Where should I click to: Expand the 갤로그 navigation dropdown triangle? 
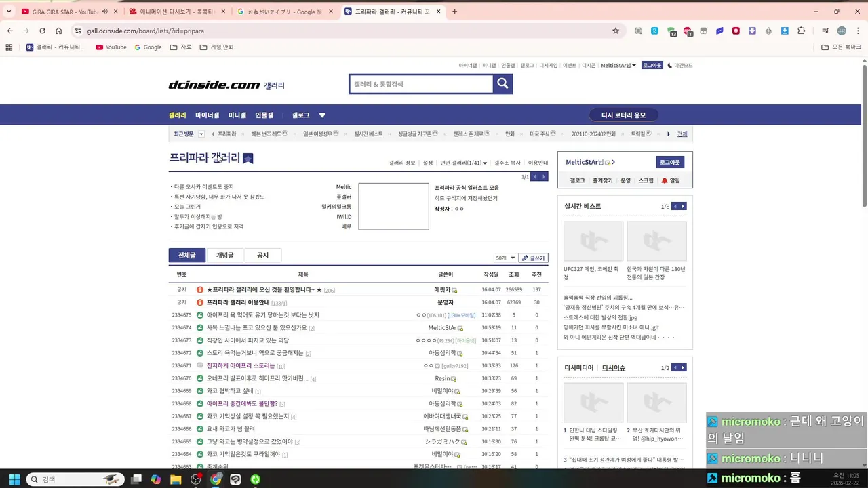click(x=322, y=115)
